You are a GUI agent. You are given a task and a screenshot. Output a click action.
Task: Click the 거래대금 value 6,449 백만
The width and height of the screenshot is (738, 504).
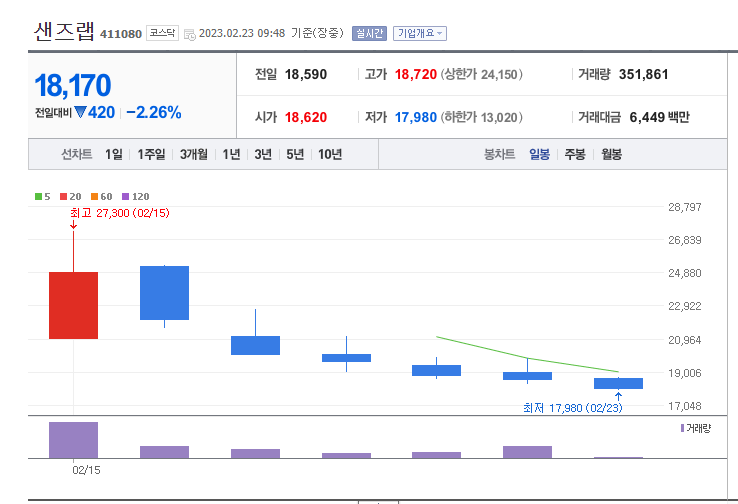pos(659,117)
